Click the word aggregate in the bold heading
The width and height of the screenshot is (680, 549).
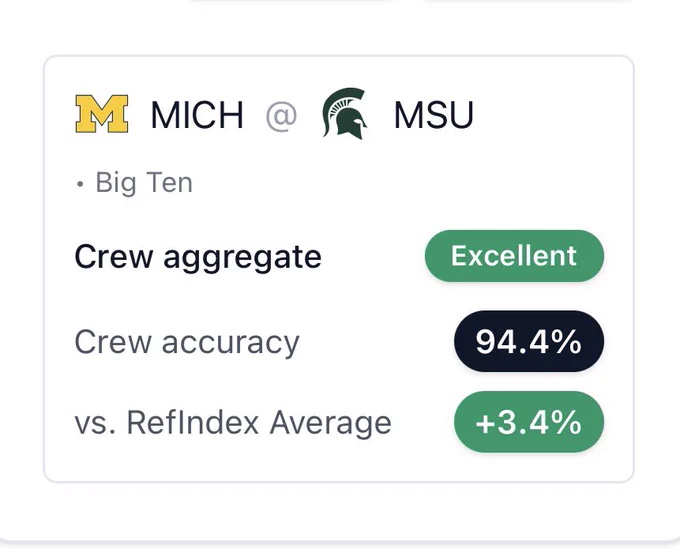[242, 258]
